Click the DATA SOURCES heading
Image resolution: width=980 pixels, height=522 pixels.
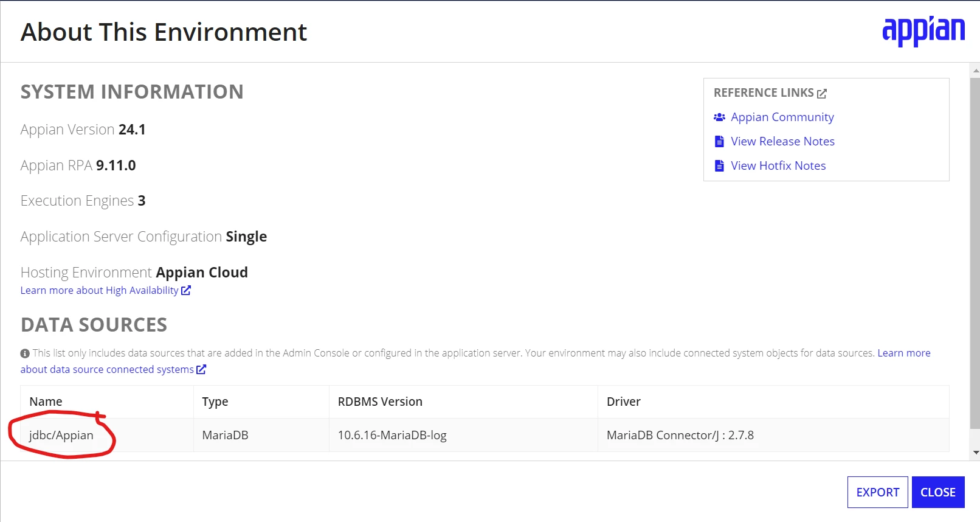(94, 325)
